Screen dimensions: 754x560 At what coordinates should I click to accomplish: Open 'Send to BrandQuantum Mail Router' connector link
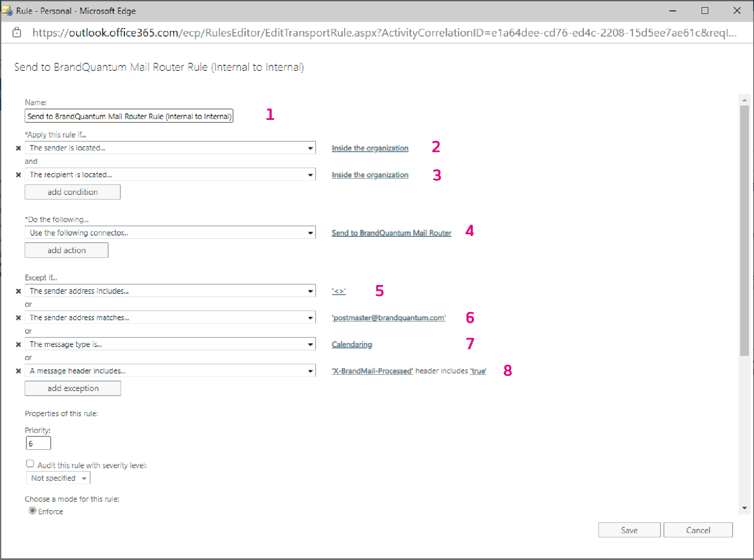(391, 233)
